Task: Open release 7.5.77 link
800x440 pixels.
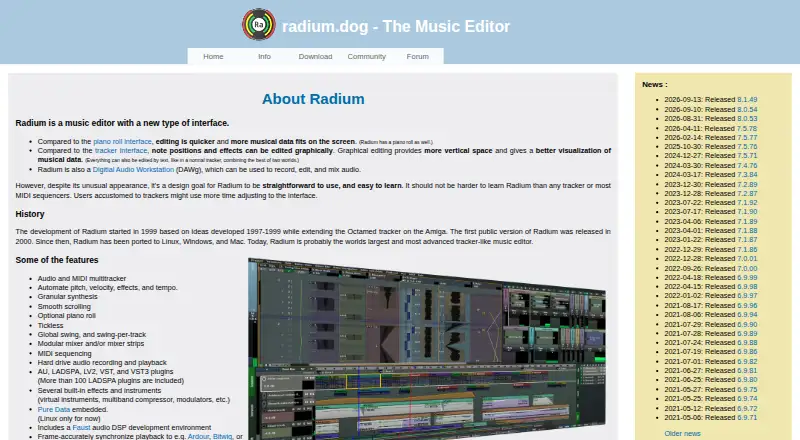Action: (747, 137)
